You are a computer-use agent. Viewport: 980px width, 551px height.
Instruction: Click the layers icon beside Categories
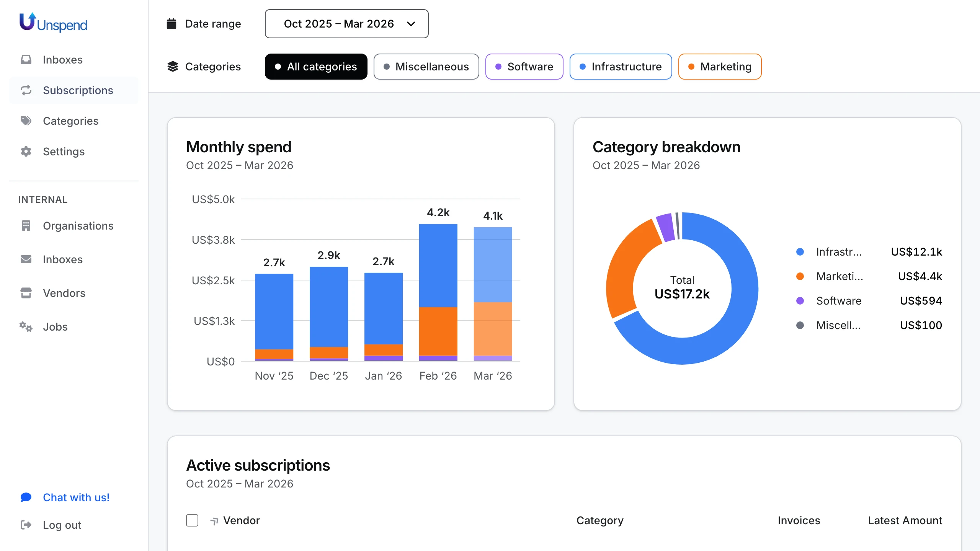tap(173, 67)
